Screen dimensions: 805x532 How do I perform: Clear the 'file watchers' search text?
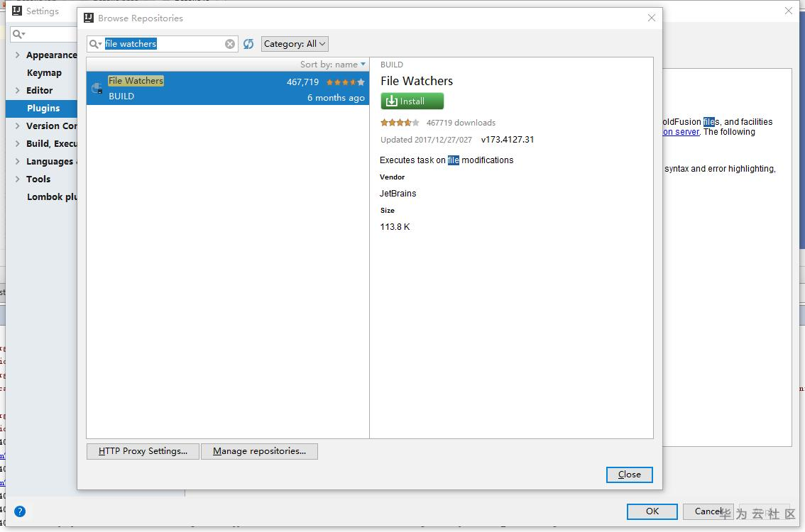(x=230, y=44)
